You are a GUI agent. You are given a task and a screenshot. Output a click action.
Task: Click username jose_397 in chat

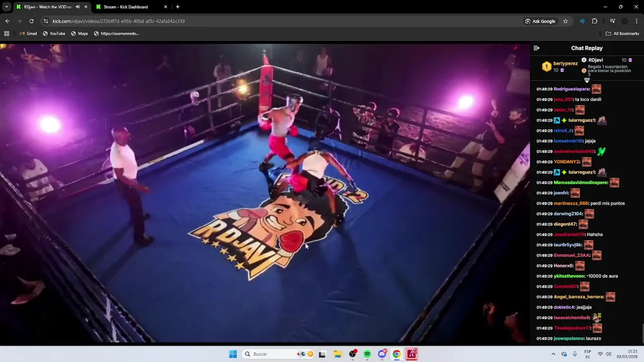tap(563, 100)
